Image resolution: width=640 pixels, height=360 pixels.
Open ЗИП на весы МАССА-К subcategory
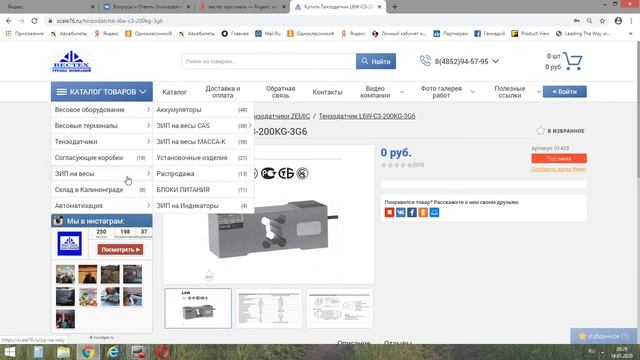pos(203,142)
